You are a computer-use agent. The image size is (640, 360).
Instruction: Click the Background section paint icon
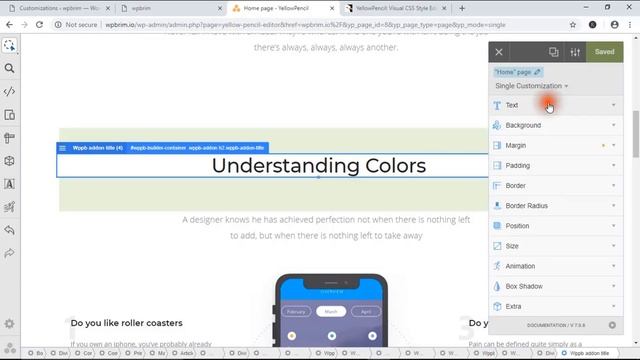pos(497,125)
